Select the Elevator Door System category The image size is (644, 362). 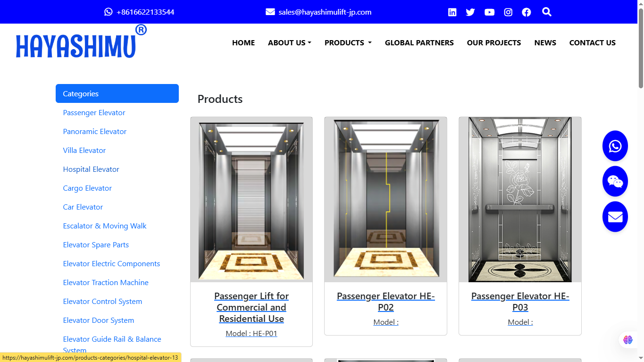99,320
